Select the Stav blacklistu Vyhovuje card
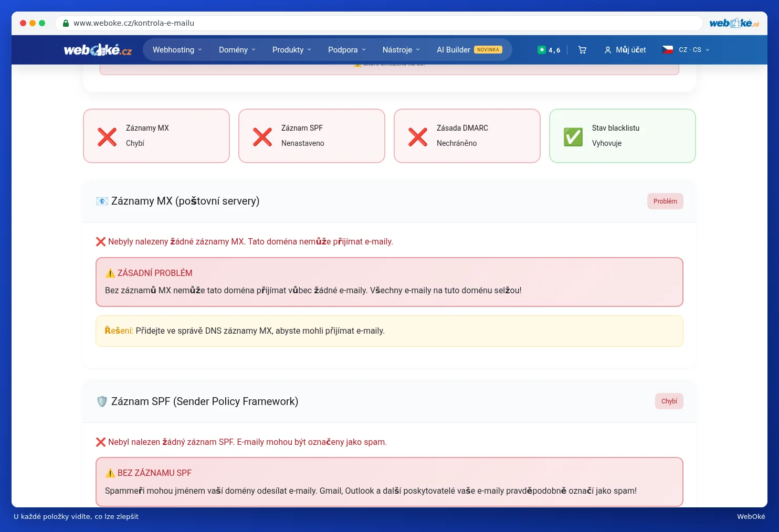The width and height of the screenshot is (779, 532). (x=623, y=136)
